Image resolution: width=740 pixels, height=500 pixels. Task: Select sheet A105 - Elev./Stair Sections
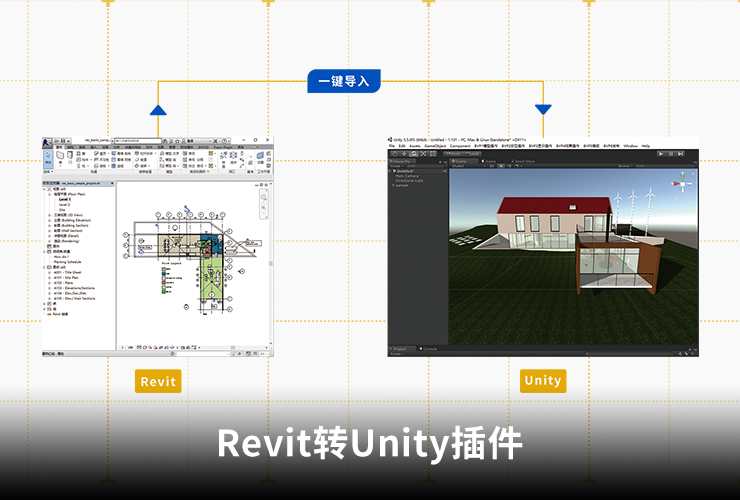click(x=75, y=298)
